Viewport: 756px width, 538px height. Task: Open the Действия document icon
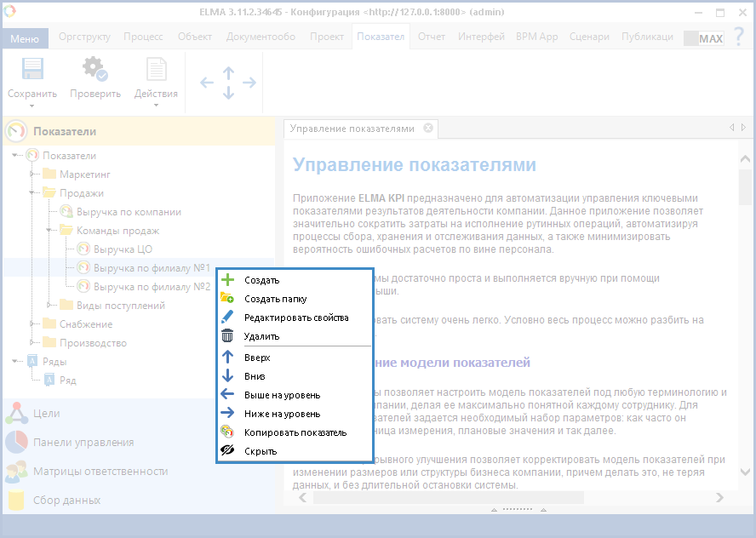tap(157, 70)
